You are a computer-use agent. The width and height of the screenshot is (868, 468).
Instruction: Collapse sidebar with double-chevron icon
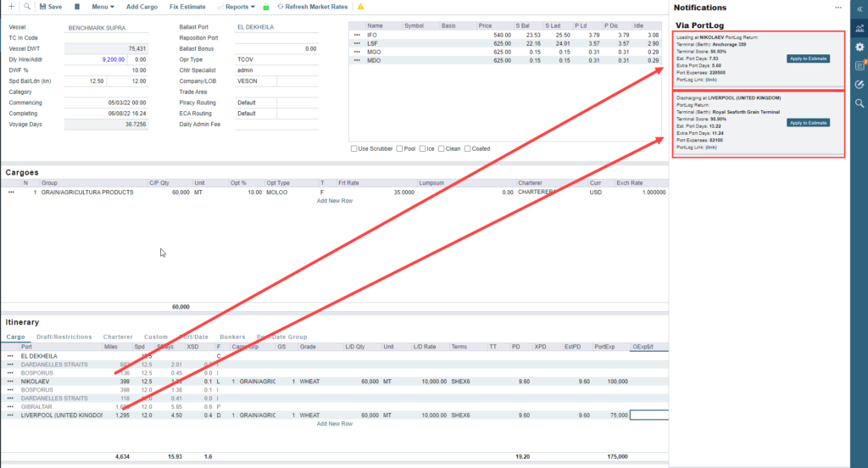tap(860, 8)
